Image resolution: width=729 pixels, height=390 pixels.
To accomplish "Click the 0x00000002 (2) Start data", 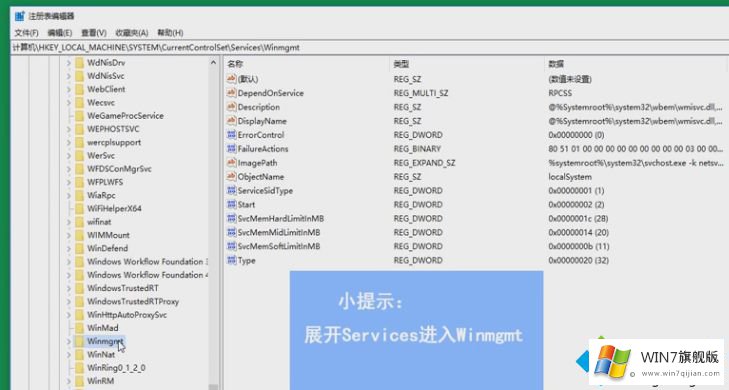I will tap(576, 205).
